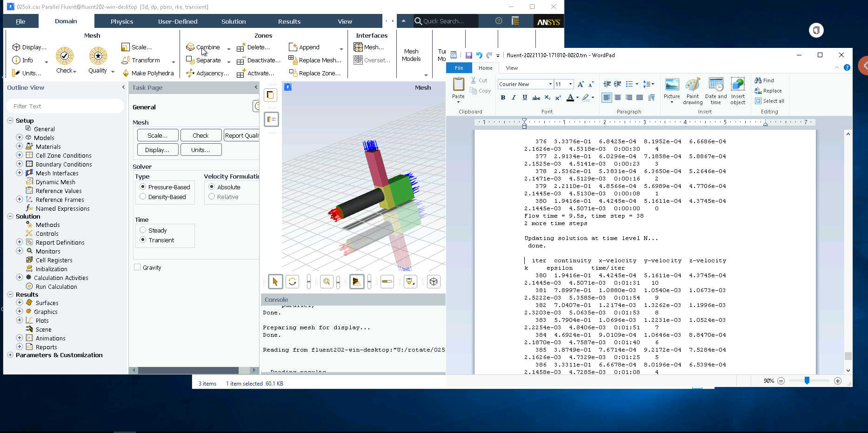
Task: Click the WordPad text highlight color button
Action: point(586,98)
